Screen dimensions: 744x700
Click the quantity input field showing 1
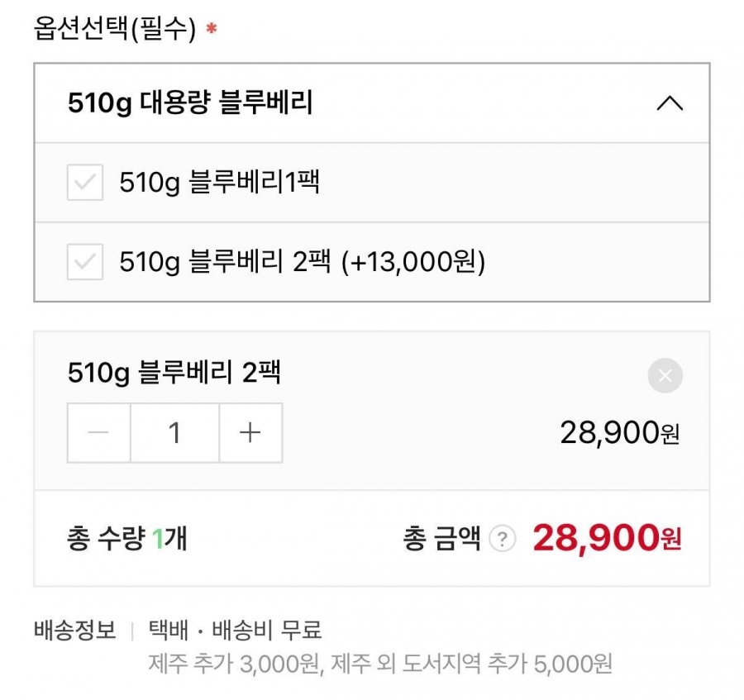[174, 433]
